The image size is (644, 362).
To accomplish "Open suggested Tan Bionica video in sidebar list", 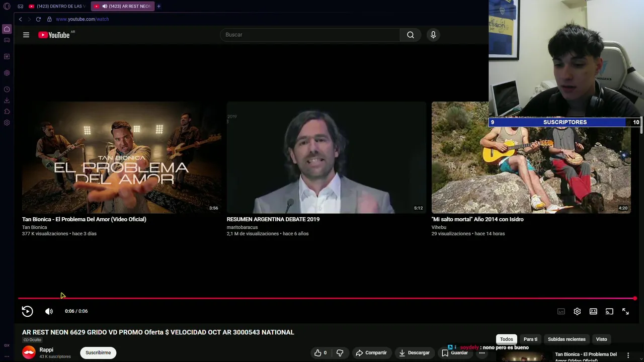I will [586, 356].
